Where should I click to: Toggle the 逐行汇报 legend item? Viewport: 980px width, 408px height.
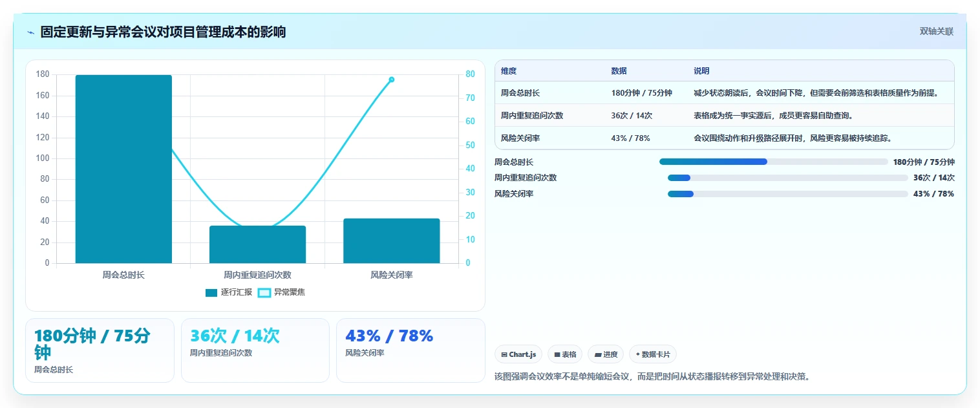pyautogui.click(x=229, y=292)
